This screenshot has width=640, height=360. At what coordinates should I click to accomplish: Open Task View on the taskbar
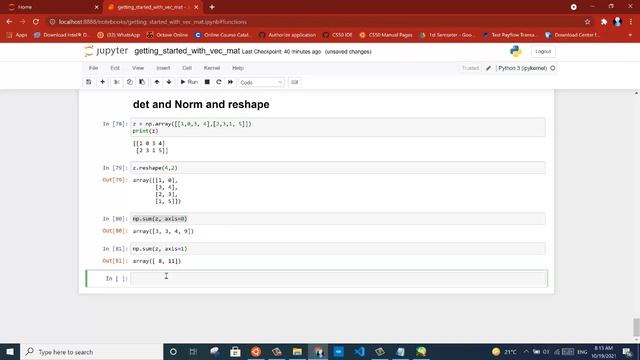click(x=193, y=352)
